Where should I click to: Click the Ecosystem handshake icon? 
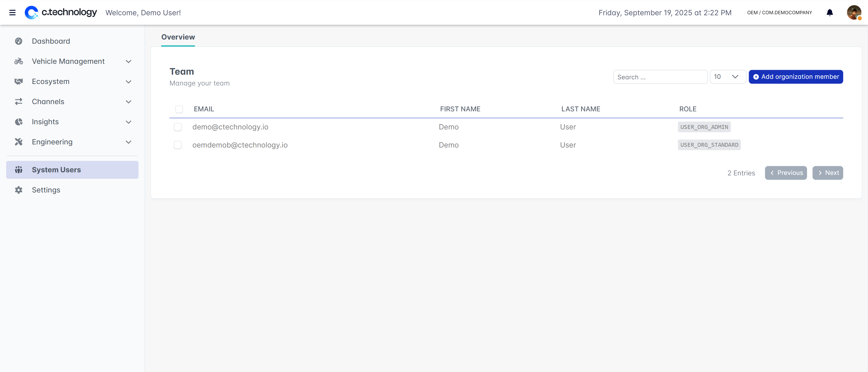[x=19, y=82]
